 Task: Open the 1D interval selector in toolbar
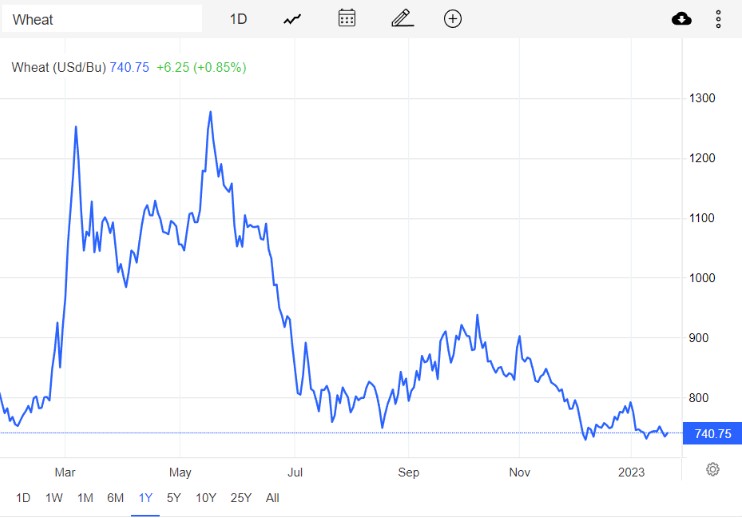[238, 19]
